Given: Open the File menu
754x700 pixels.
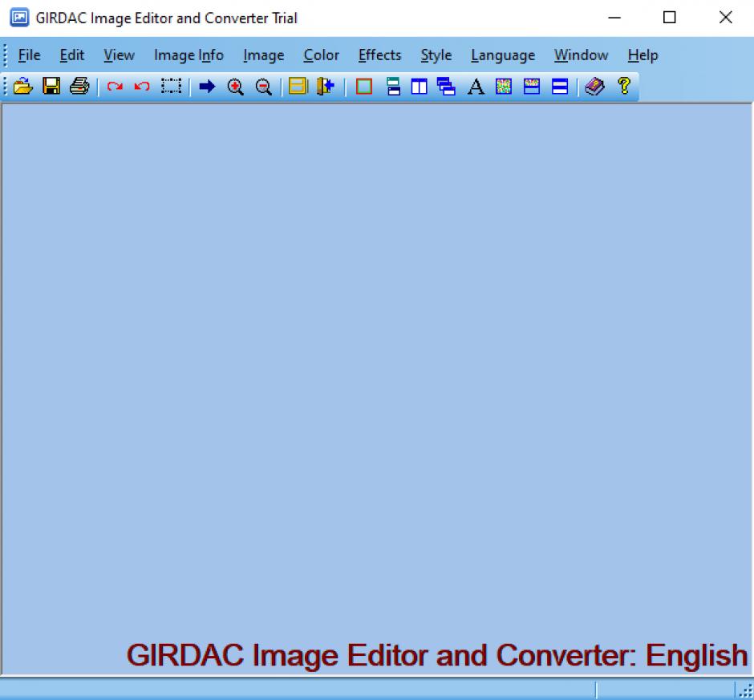Looking at the screenshot, I should 29,55.
